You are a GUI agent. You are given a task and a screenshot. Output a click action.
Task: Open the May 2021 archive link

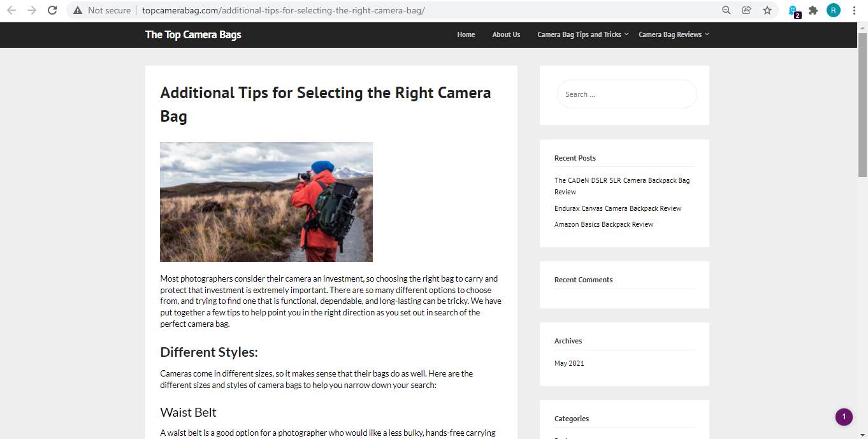(x=569, y=363)
